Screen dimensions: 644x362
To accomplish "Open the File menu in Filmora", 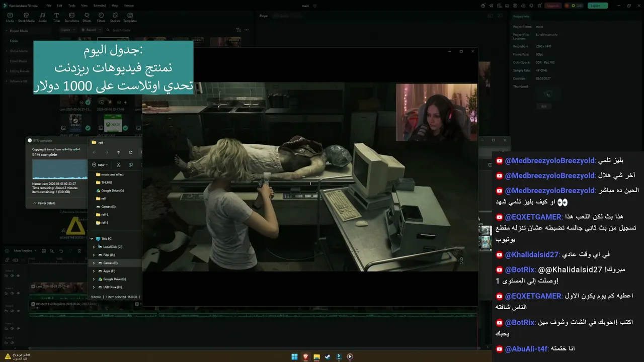I will pos(49,6).
